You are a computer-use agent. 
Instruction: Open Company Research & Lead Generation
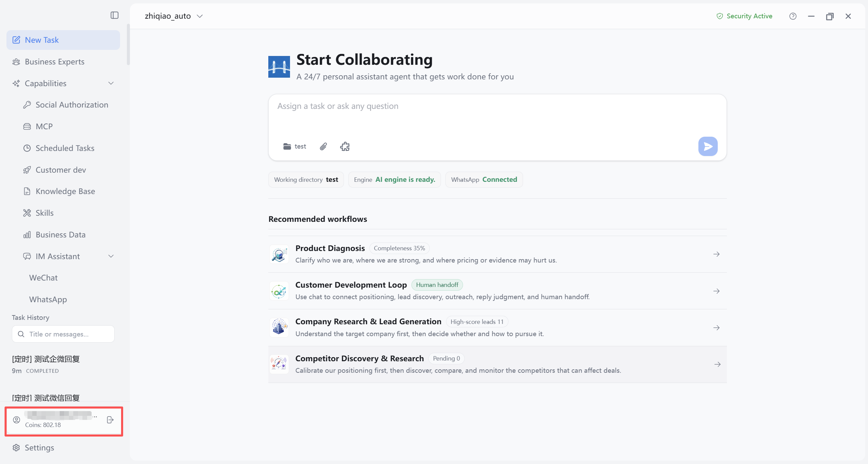click(497, 328)
